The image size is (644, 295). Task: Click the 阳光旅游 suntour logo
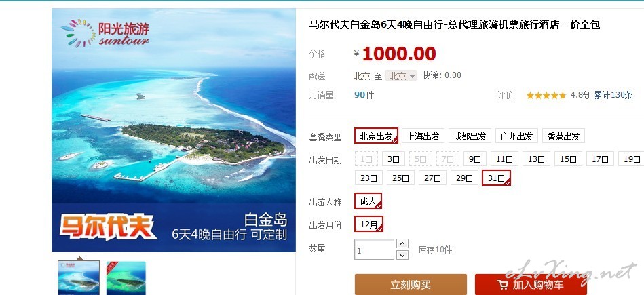click(105, 33)
